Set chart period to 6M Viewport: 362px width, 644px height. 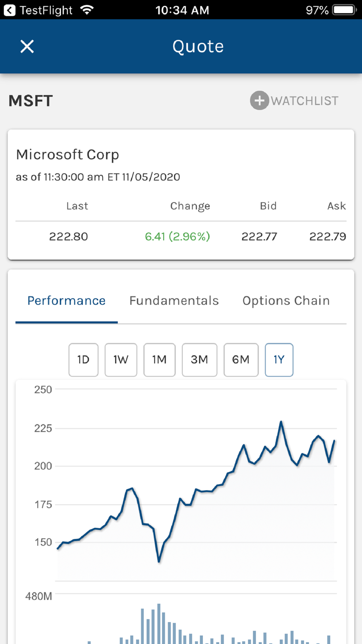[241, 360]
